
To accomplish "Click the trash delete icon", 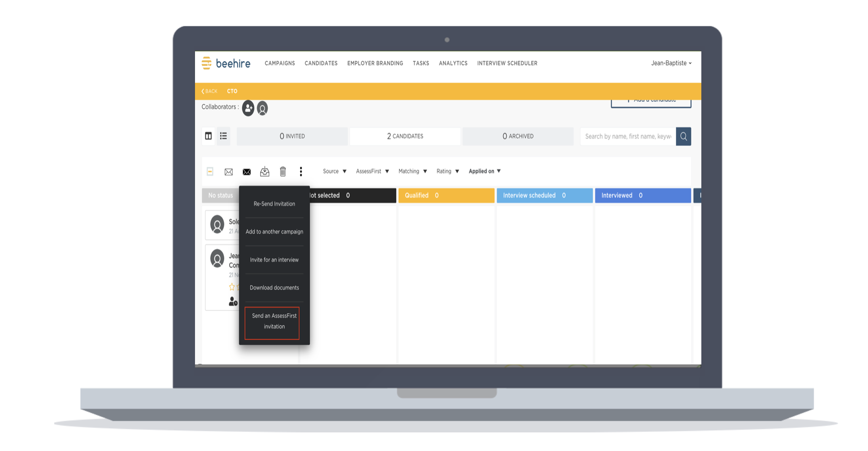I will coord(282,172).
